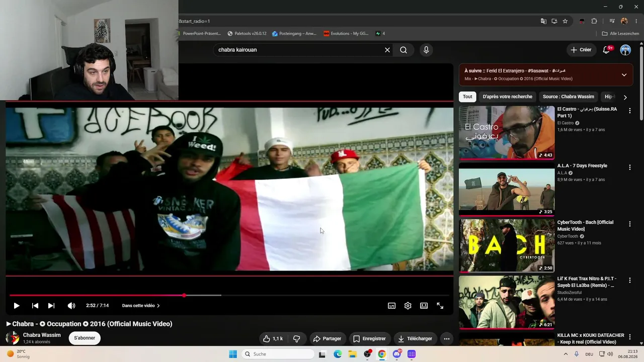Skip back to the previous video
This screenshot has height=362, width=644.
35,306
